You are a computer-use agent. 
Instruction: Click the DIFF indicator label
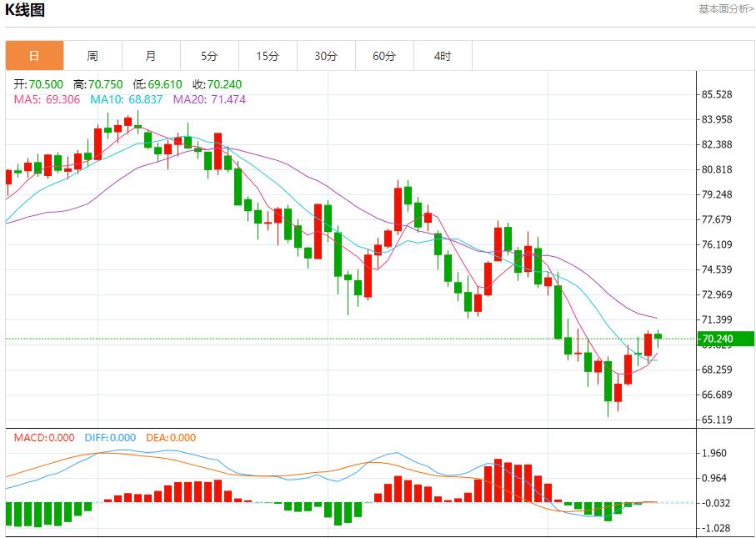point(108,437)
